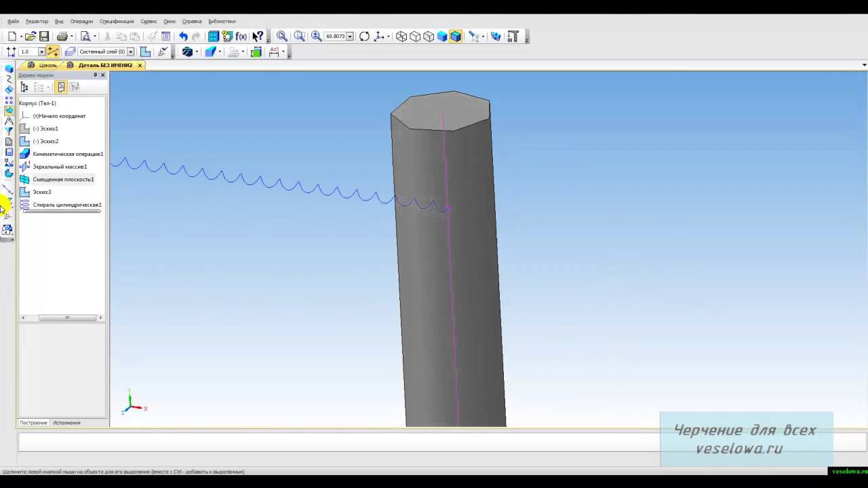
Task: Click the extrusion operation icon
Action: pos(210,52)
